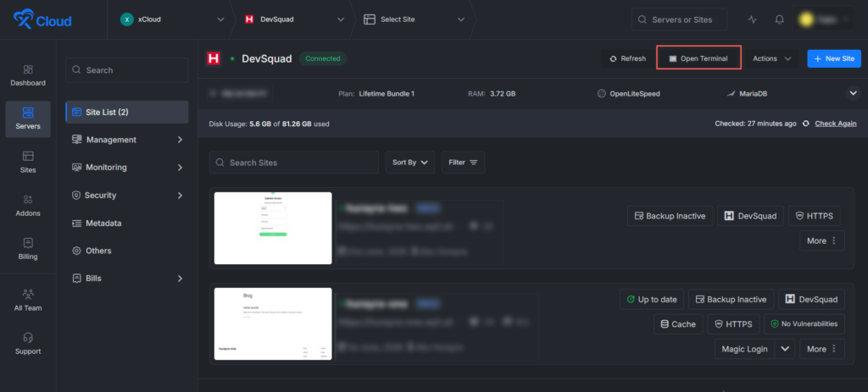
Task: Expand the Monitoring menu
Action: point(127,168)
